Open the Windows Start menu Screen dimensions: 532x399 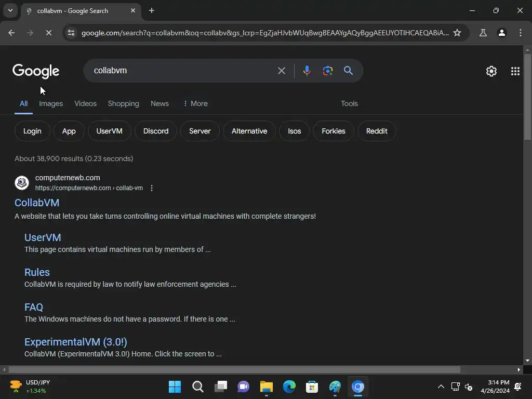pyautogui.click(x=175, y=387)
